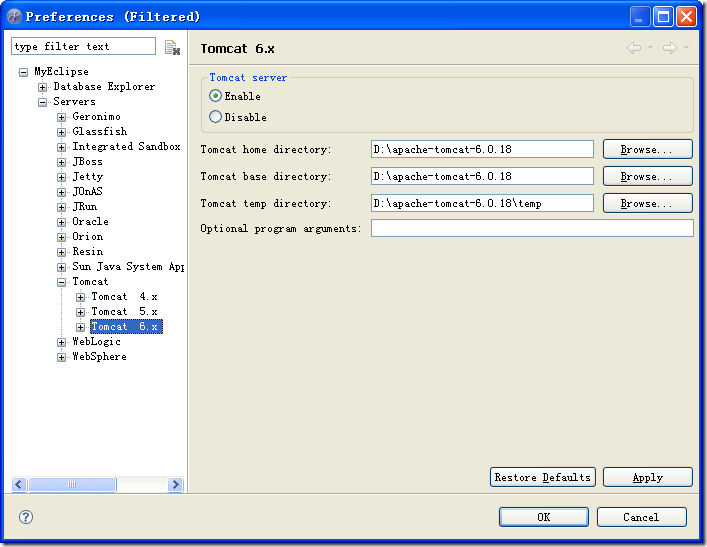This screenshot has width=707, height=547.
Task: Click the Cancel button
Action: pyautogui.click(x=641, y=517)
